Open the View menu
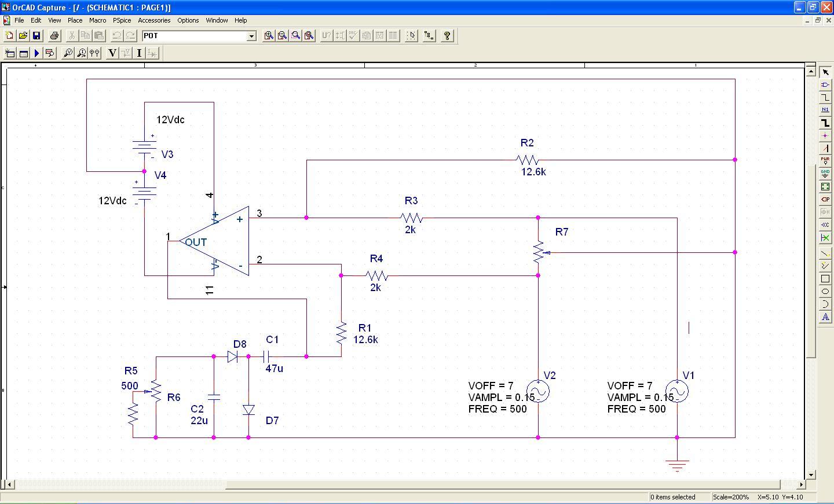 (54, 20)
